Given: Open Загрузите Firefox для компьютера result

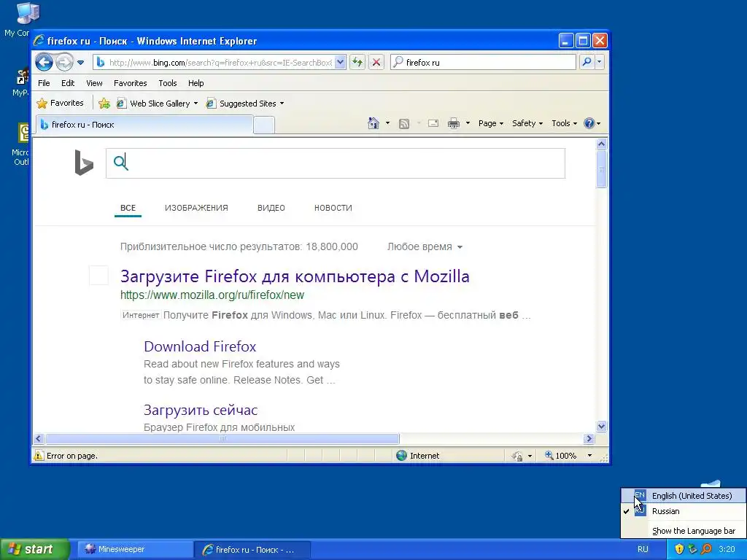Looking at the screenshot, I should click(x=295, y=276).
